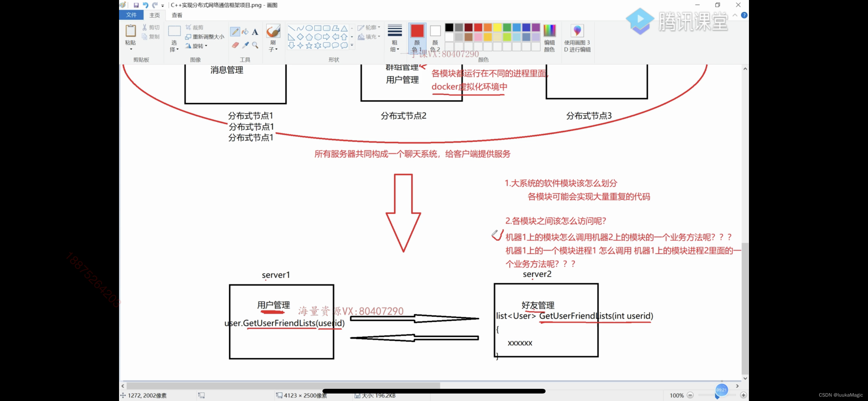
Task: Click the Redo arrow in the title bar
Action: 155,5
